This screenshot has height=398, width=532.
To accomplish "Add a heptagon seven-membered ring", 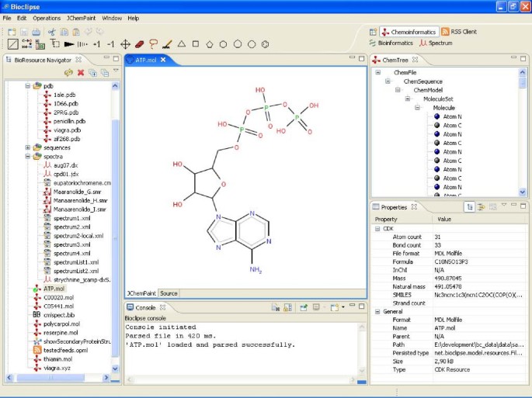I will coord(238,44).
